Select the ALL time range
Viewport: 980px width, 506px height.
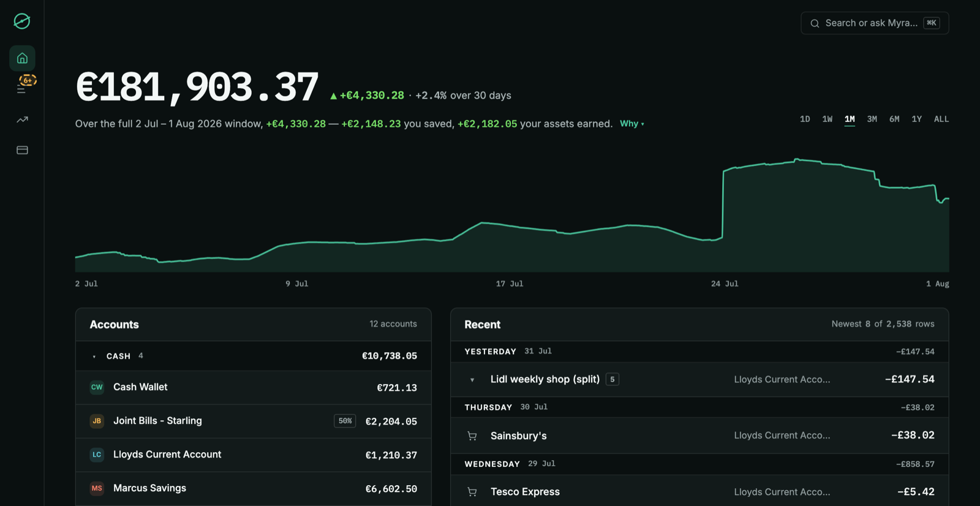[x=941, y=119]
